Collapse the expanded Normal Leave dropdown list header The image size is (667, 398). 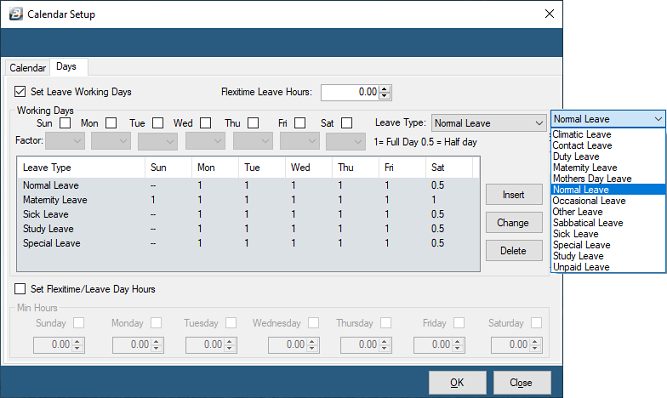608,119
